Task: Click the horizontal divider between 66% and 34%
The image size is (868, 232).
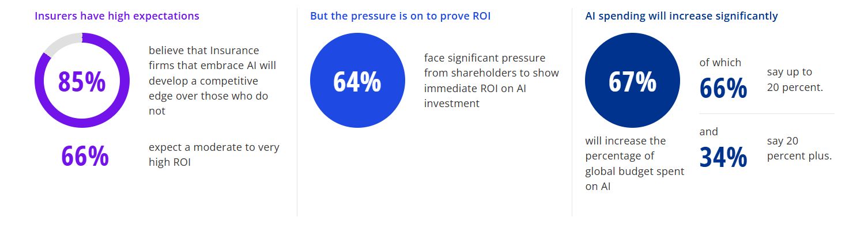Action: [x=767, y=114]
